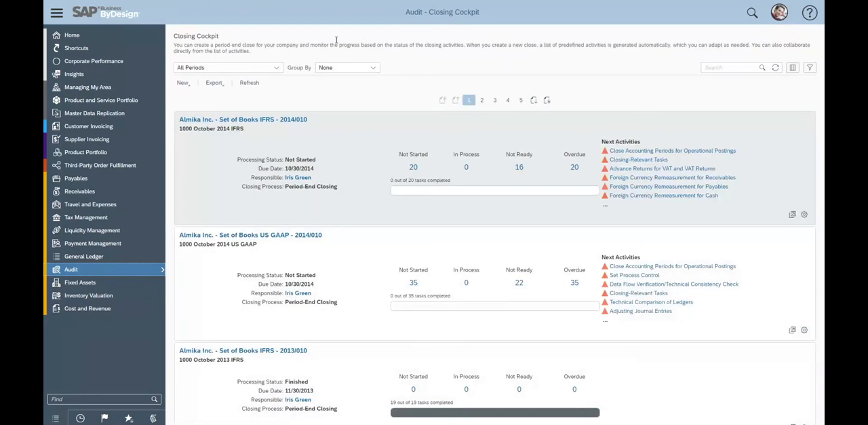Screen dimensions: 868x425
Task: Expand more activities ellipsis on IFRS 2014/010
Action: click(605, 205)
